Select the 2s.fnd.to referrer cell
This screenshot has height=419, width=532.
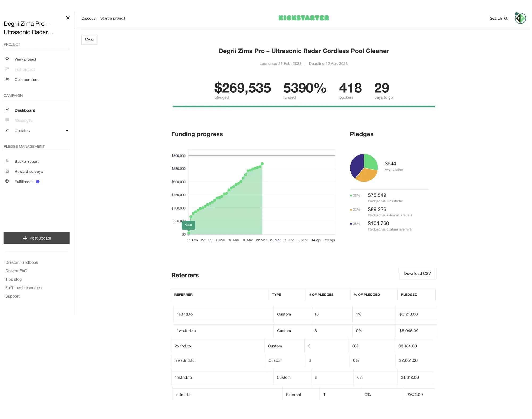point(218,346)
